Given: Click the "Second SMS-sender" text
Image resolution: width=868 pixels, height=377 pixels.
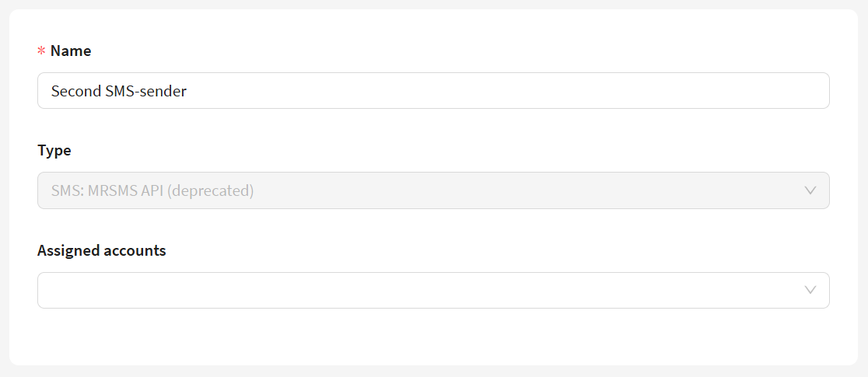Looking at the screenshot, I should click(x=118, y=91).
